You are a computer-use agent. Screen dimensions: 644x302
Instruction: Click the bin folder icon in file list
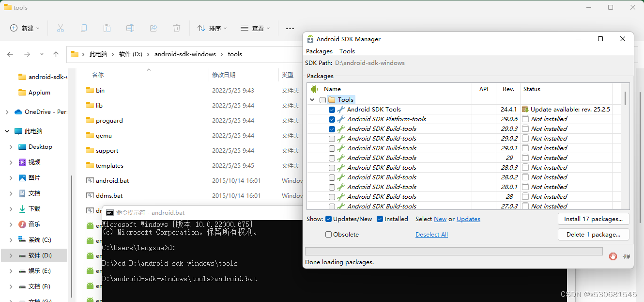click(90, 90)
